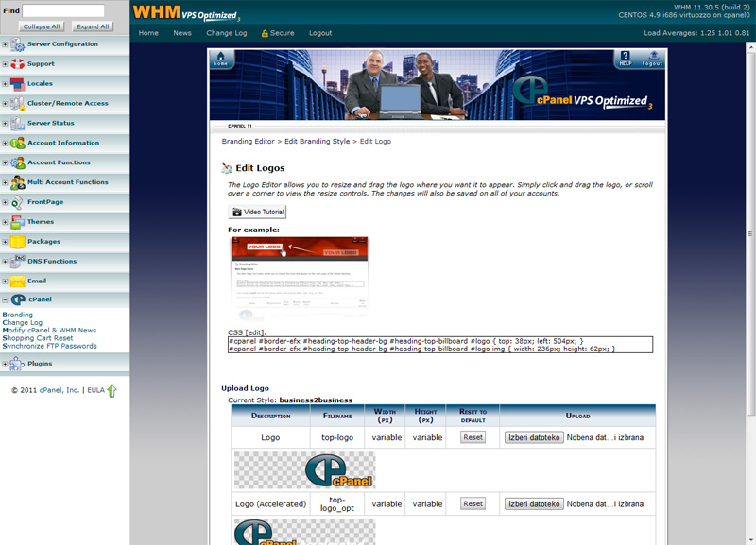This screenshot has height=545, width=756.
Task: Click the Expand All button
Action: point(93,26)
